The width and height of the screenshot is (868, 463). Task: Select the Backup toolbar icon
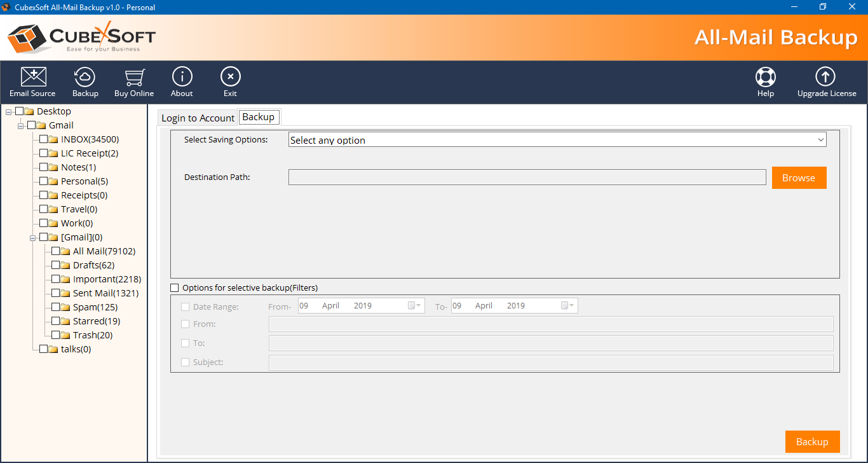coord(85,81)
